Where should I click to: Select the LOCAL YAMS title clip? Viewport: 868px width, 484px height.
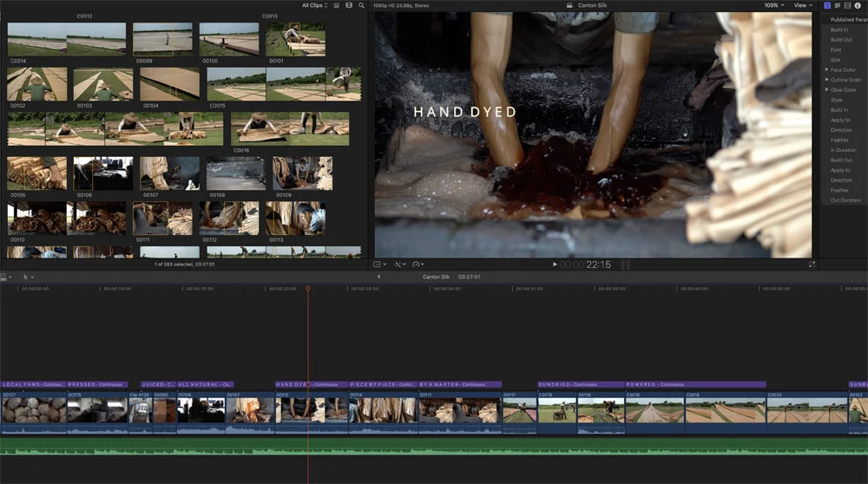pyautogui.click(x=34, y=384)
